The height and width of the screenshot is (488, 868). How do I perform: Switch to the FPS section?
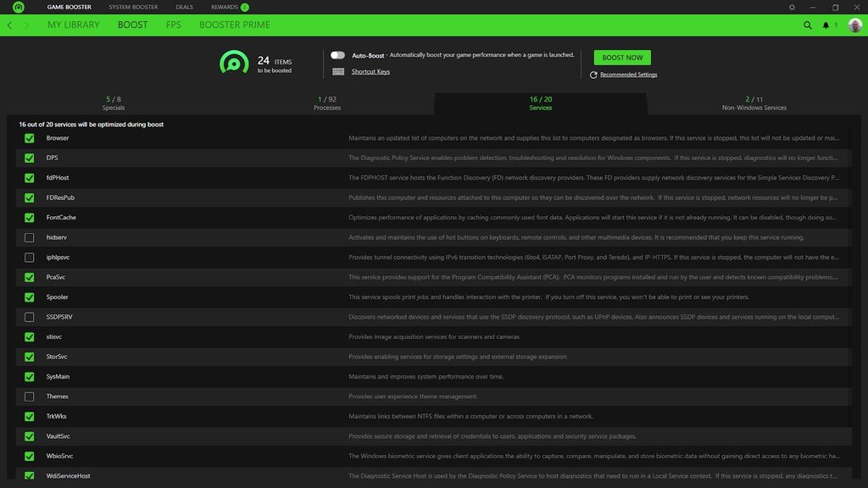coord(175,25)
